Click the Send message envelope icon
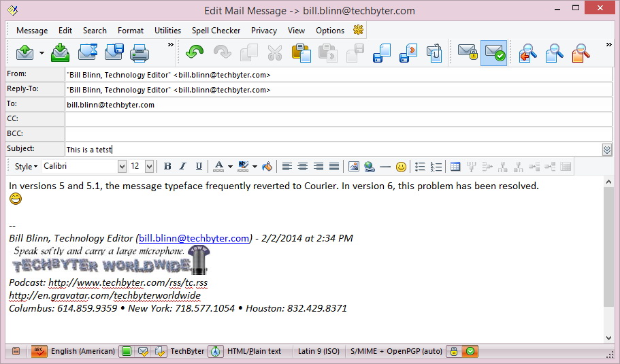The height and width of the screenshot is (364, 620). [x=25, y=52]
